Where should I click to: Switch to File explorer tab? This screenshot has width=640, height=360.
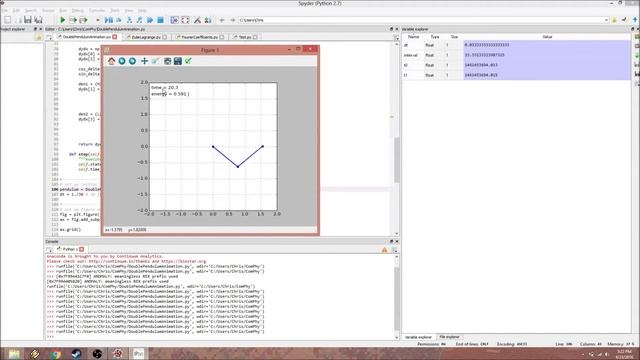449,337
